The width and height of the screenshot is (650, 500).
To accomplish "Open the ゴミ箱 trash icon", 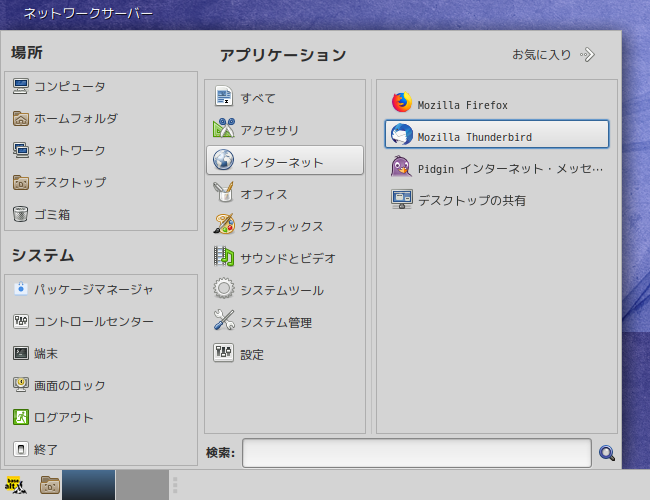I will 20,214.
